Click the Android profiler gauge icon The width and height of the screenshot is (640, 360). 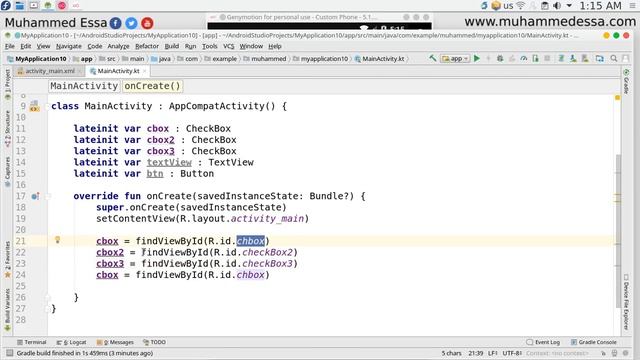point(524,58)
